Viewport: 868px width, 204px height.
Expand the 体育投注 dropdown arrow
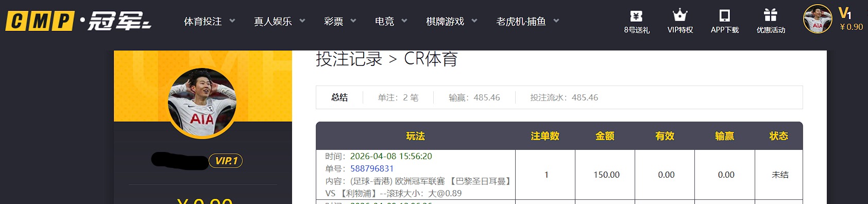[x=232, y=21]
